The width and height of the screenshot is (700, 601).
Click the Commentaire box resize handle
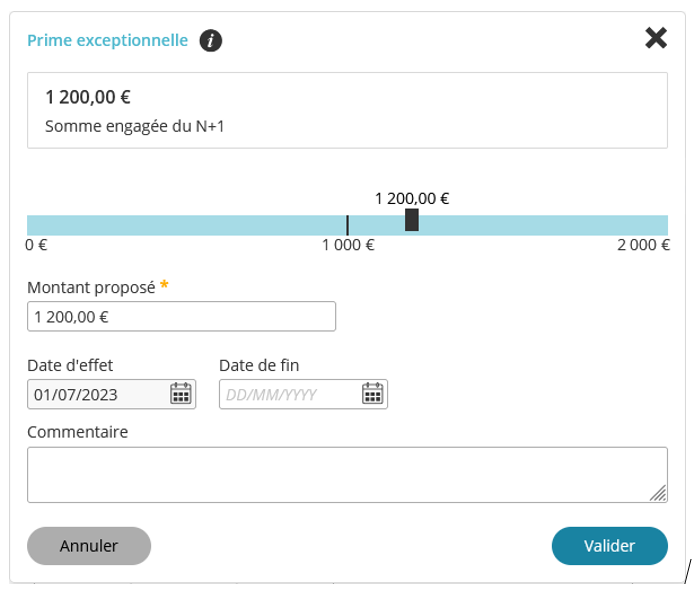click(x=657, y=491)
